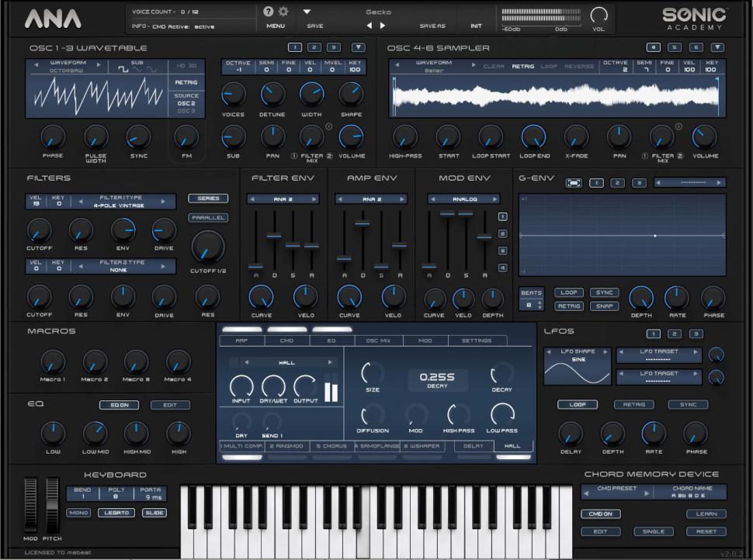
Task: Open Filter Env ANA 2 type selector
Action: point(283,199)
